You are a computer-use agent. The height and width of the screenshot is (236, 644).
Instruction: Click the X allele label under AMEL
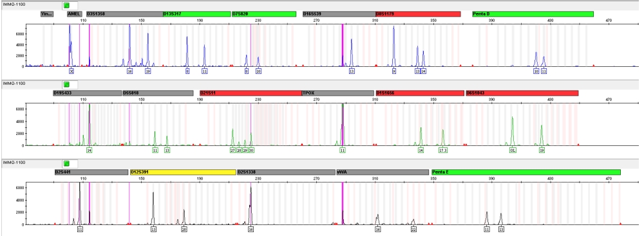click(71, 71)
